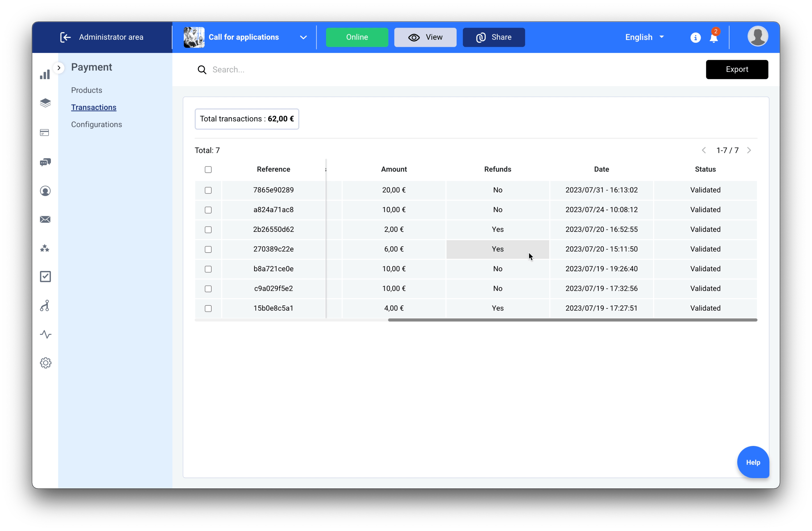Open the stacked layers sidebar icon
Screen dimensions: 812x531
pos(45,103)
